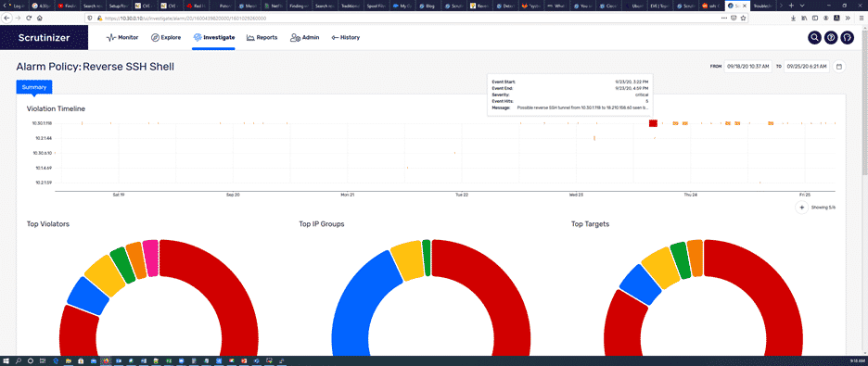Click 10.2.1.59 label in timeline
This screenshot has height=366, width=868.
pos(44,183)
